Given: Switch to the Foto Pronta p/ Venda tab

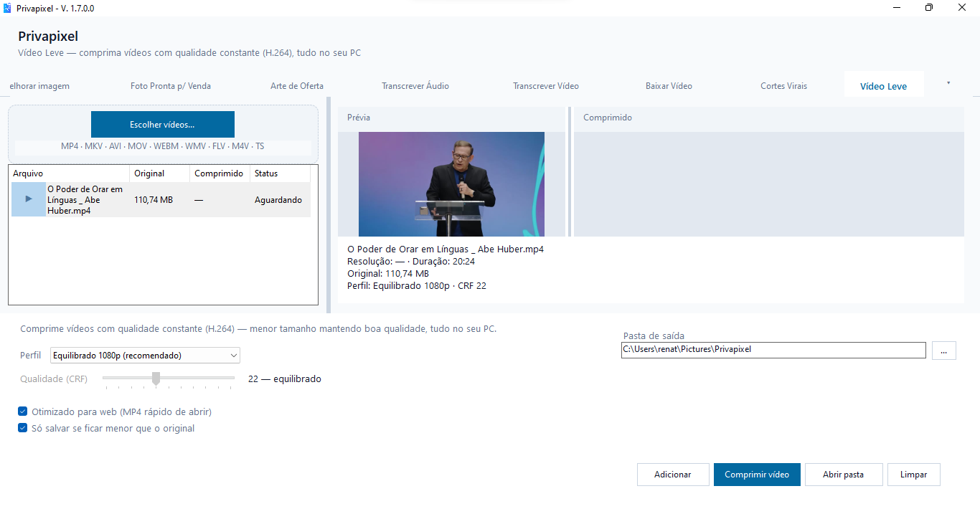Looking at the screenshot, I should pos(171,86).
